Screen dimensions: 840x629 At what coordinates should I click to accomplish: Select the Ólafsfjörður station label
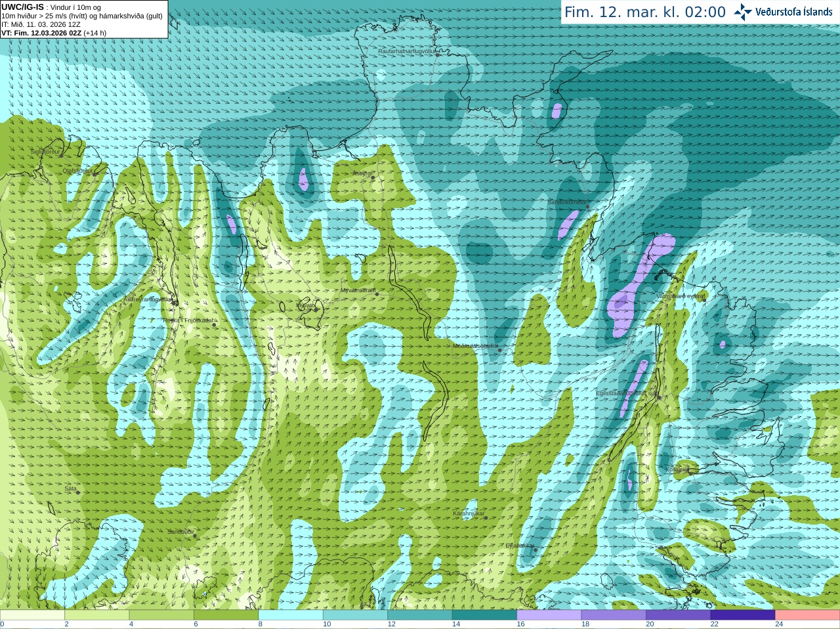point(77,171)
